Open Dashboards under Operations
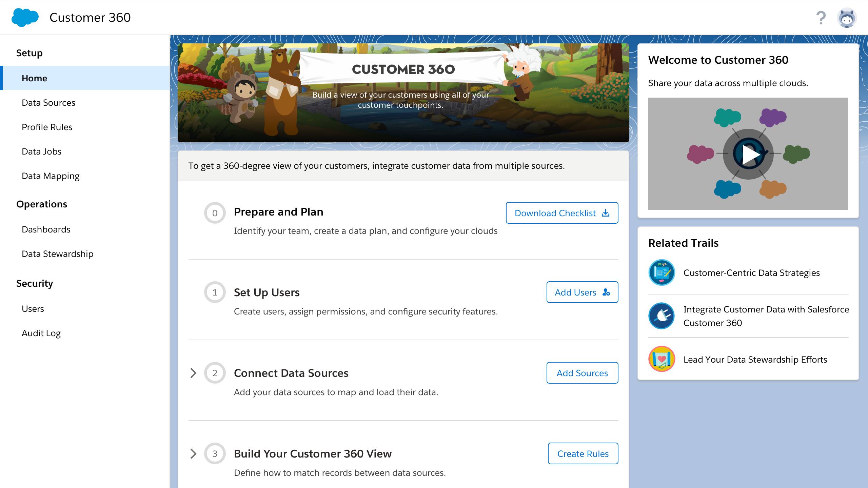868x488 pixels. click(85, 229)
